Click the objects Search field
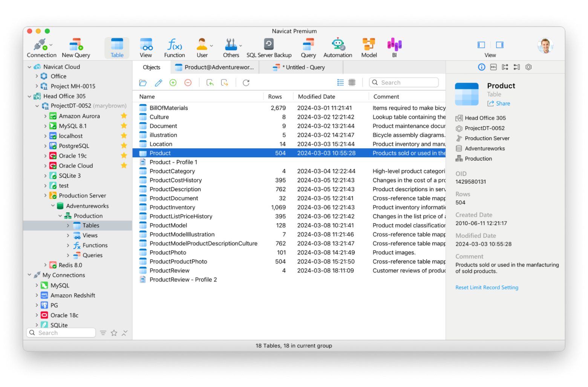 [x=404, y=82]
